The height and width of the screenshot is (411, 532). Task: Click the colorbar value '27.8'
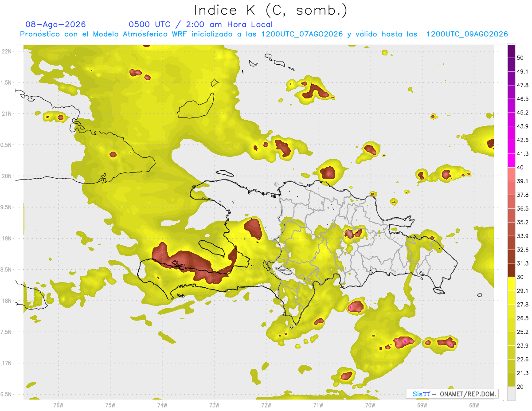click(x=523, y=305)
